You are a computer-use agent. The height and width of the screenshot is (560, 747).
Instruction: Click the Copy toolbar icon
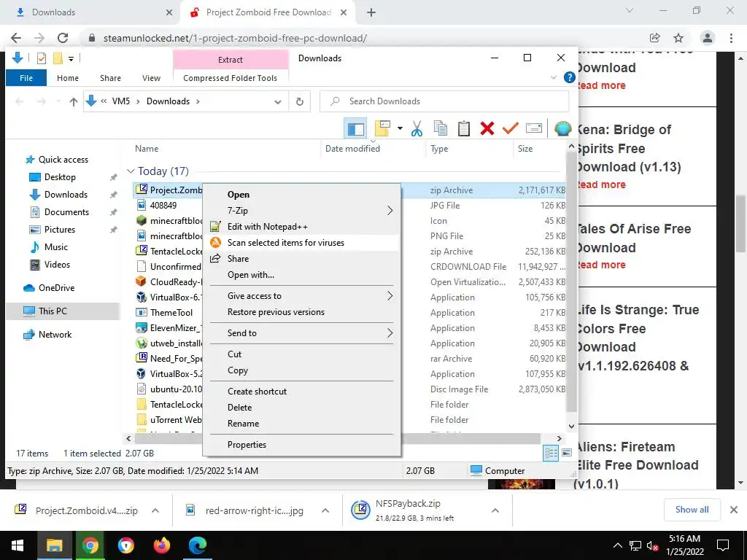(440, 128)
